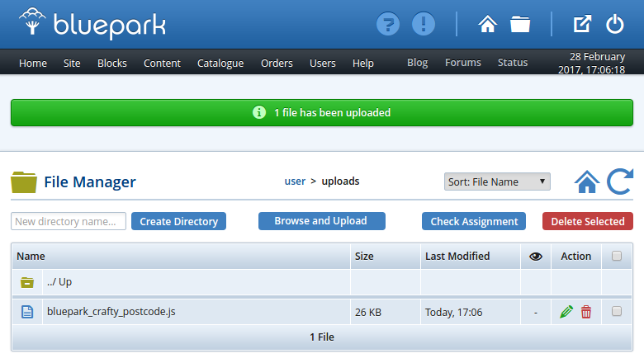Click the date and time display
The image size is (644, 363).
[x=591, y=63]
